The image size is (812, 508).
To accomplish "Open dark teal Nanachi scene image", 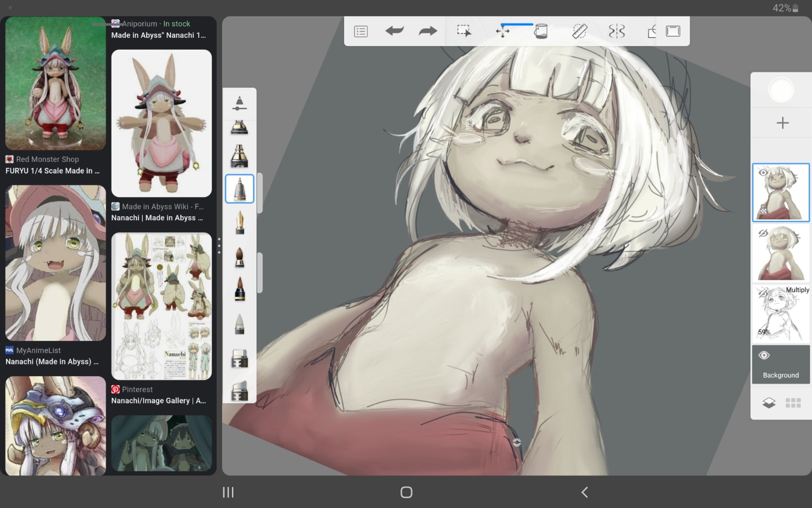I will click(162, 443).
